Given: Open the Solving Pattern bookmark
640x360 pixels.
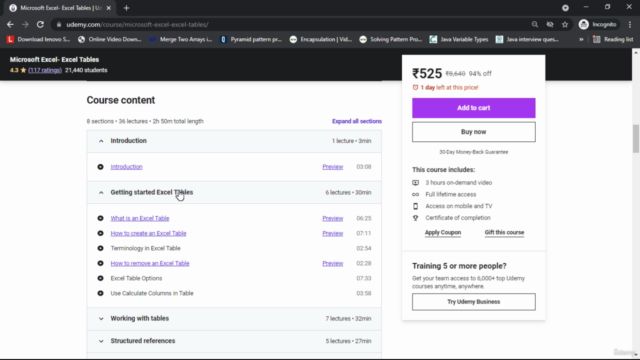Looking at the screenshot, I should point(391,40).
